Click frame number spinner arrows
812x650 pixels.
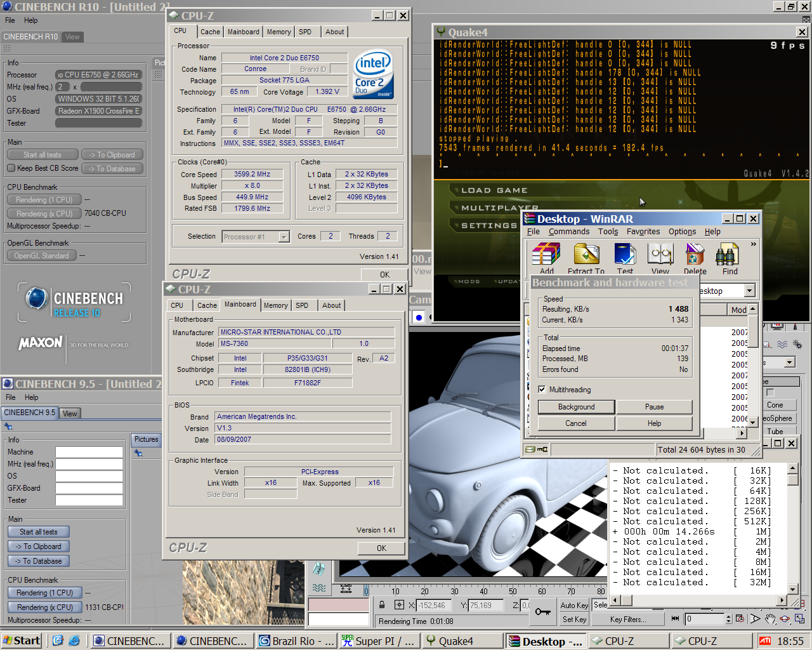tap(729, 619)
